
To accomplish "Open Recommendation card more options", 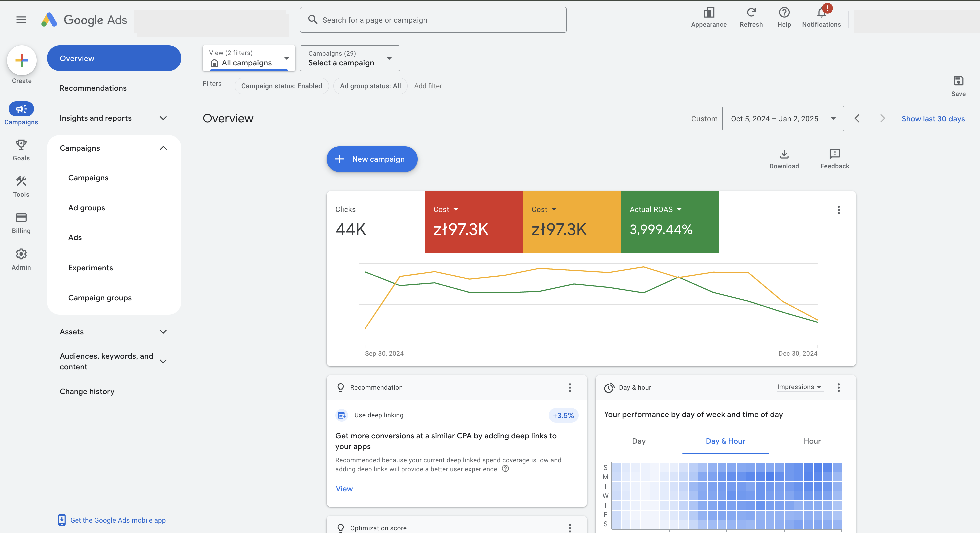I will pos(570,388).
